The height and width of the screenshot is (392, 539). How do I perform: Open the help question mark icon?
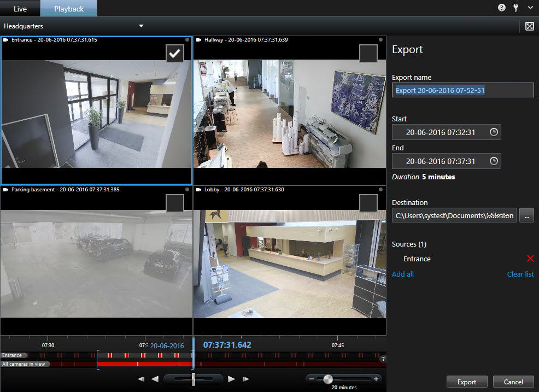[502, 8]
